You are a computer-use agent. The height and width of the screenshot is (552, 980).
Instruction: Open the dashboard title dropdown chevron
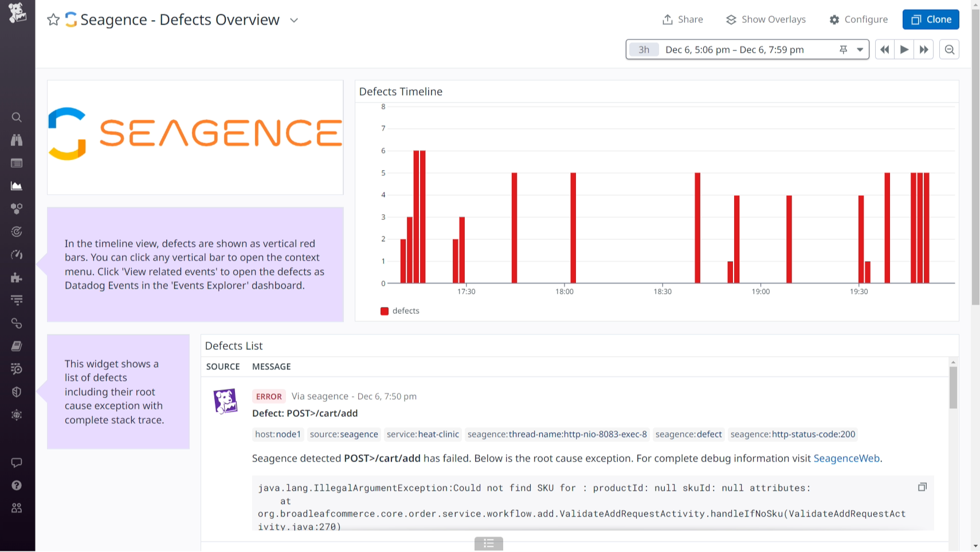point(294,20)
